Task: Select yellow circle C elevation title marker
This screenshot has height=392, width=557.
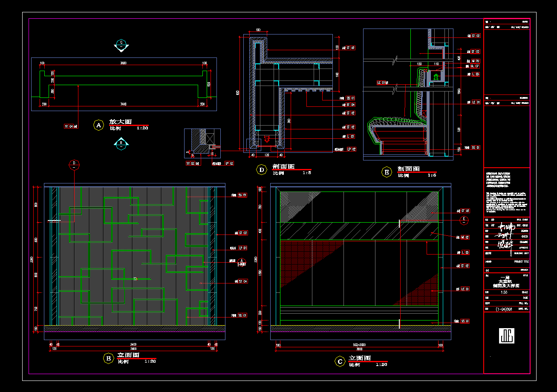Action: point(340,361)
